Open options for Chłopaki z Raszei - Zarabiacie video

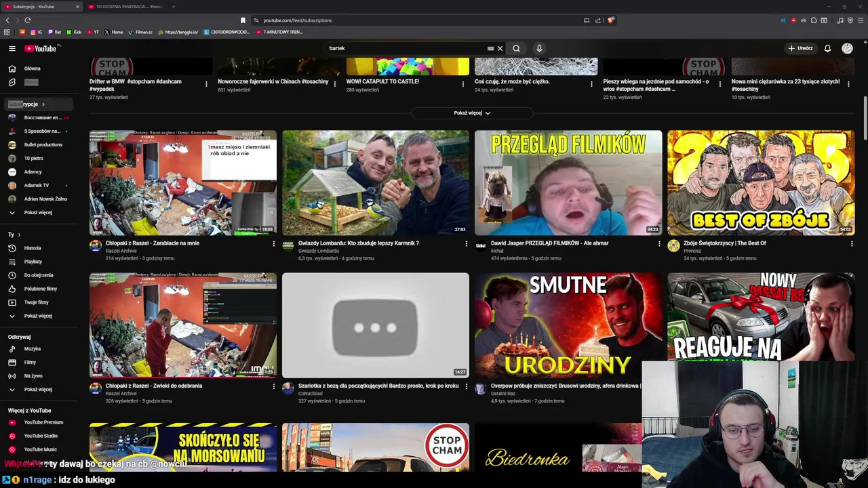(x=274, y=243)
